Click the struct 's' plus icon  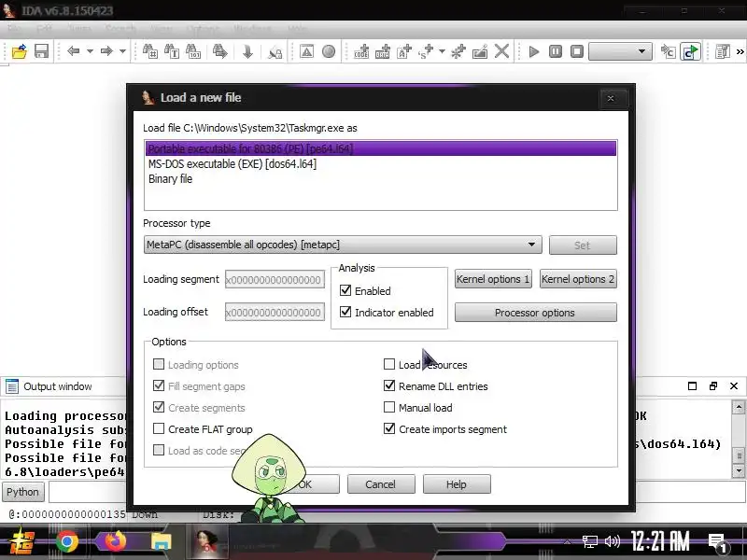[x=426, y=51]
